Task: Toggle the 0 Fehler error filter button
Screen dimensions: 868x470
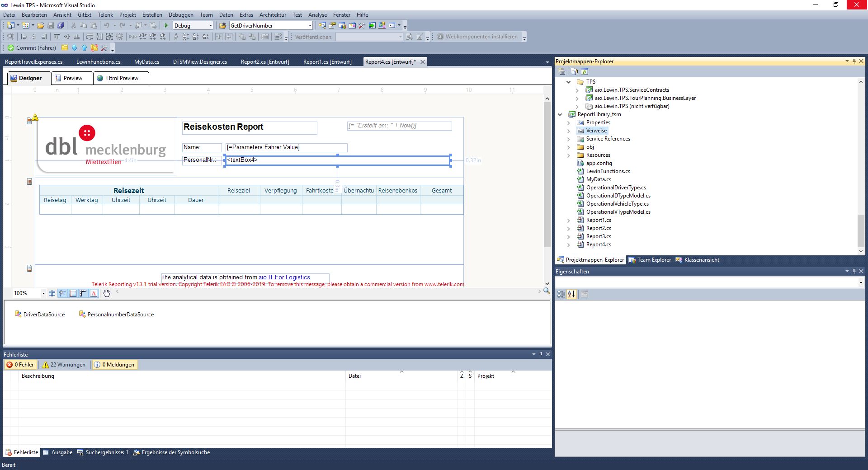Action: click(x=20, y=365)
